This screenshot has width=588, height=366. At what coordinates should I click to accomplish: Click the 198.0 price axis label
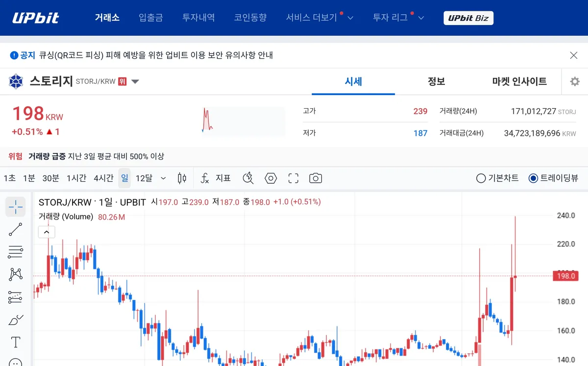(x=565, y=276)
